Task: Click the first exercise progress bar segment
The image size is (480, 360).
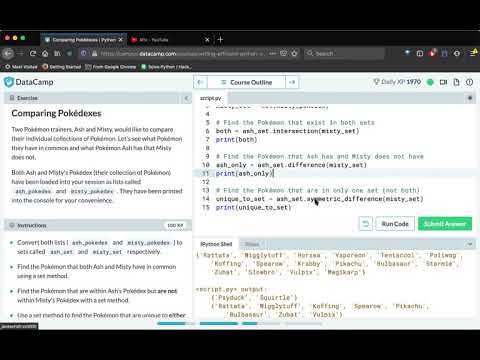Action: 176,323
